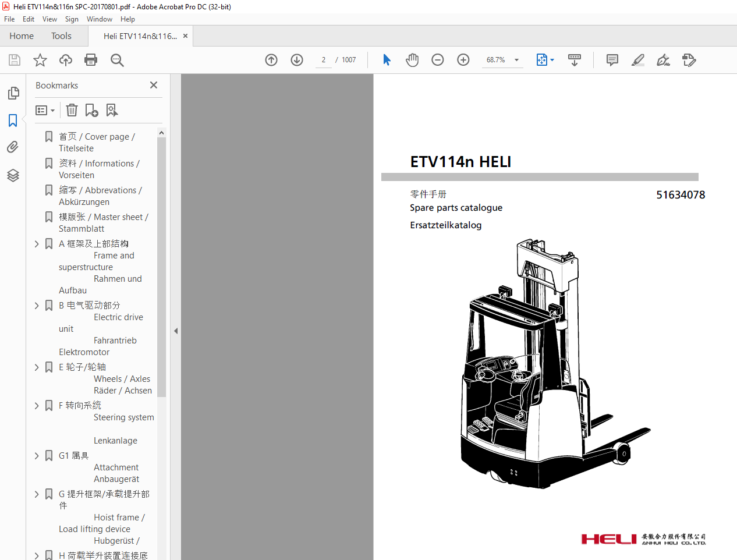The height and width of the screenshot is (560, 737).
Task: Expand the G1 Attachment bookmark
Action: click(x=37, y=456)
